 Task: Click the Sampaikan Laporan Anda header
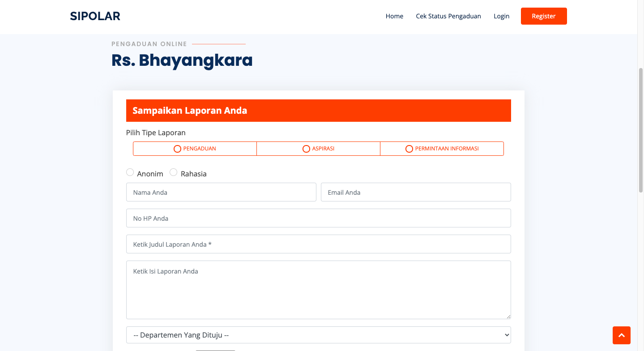(318, 111)
